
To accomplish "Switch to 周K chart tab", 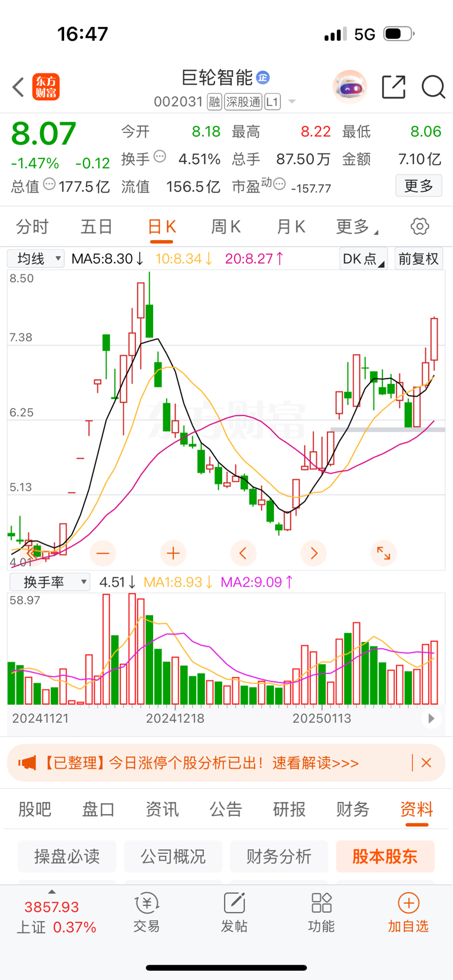I will click(226, 227).
